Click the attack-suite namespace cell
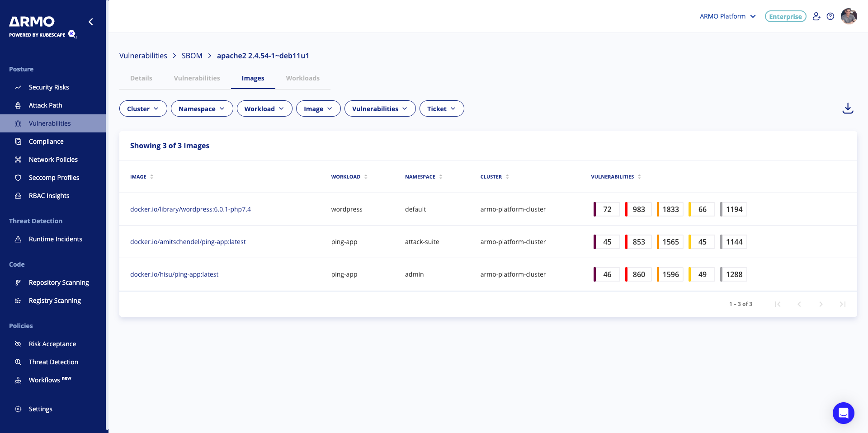The width and height of the screenshot is (868, 433). pos(422,242)
